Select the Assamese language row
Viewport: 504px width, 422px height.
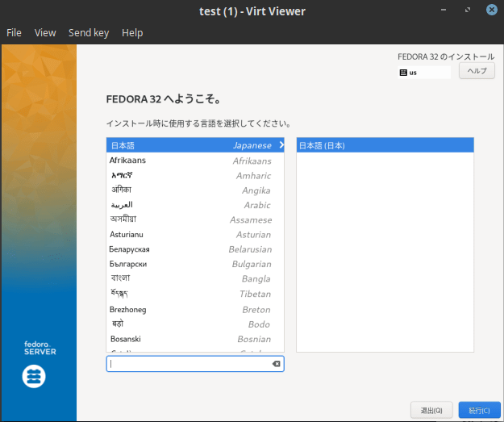click(x=195, y=219)
